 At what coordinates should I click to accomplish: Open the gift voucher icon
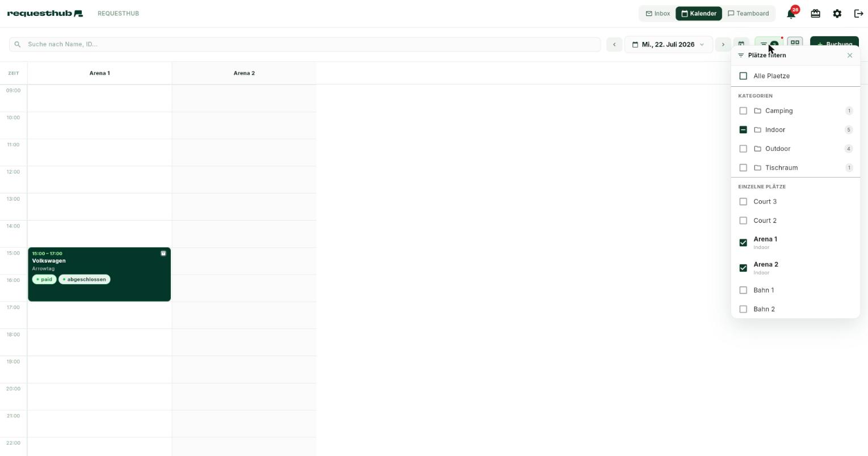pos(815,14)
